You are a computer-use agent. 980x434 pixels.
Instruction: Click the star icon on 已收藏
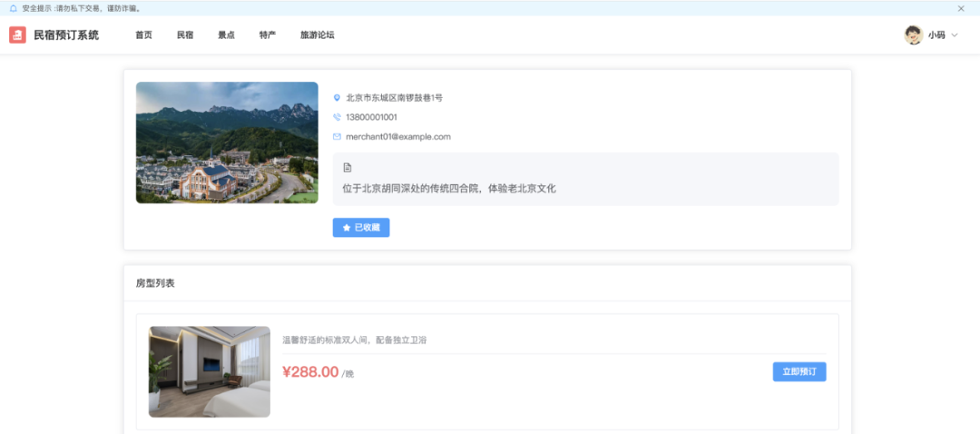347,228
